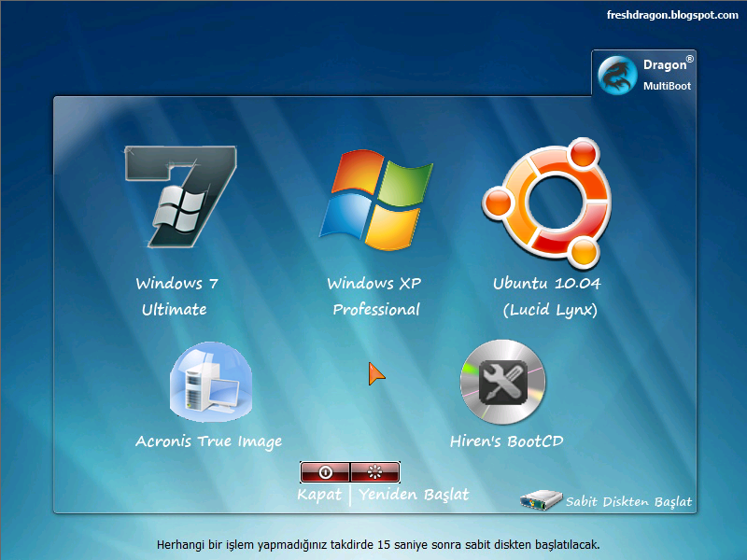Click Sabit Diskten Başlat link
This screenshot has height=560, width=747.
click(x=628, y=502)
